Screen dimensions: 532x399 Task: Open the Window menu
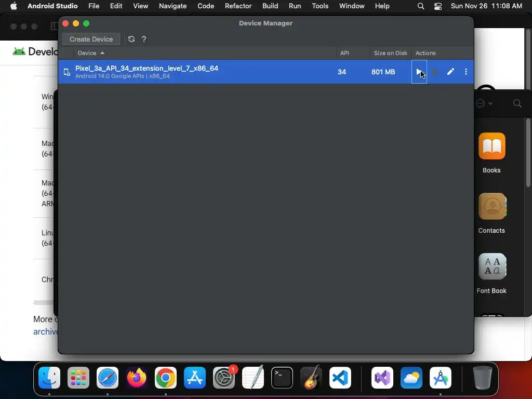(352, 6)
